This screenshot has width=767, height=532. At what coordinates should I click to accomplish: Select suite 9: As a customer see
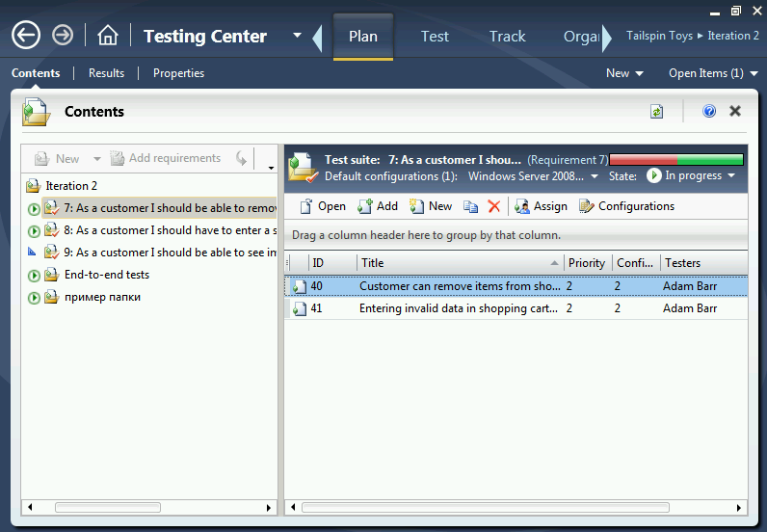[x=170, y=253]
